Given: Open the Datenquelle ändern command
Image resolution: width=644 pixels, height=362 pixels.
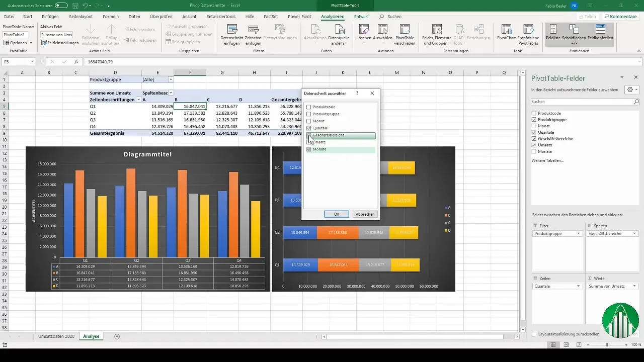Looking at the screenshot, I should 339,34.
